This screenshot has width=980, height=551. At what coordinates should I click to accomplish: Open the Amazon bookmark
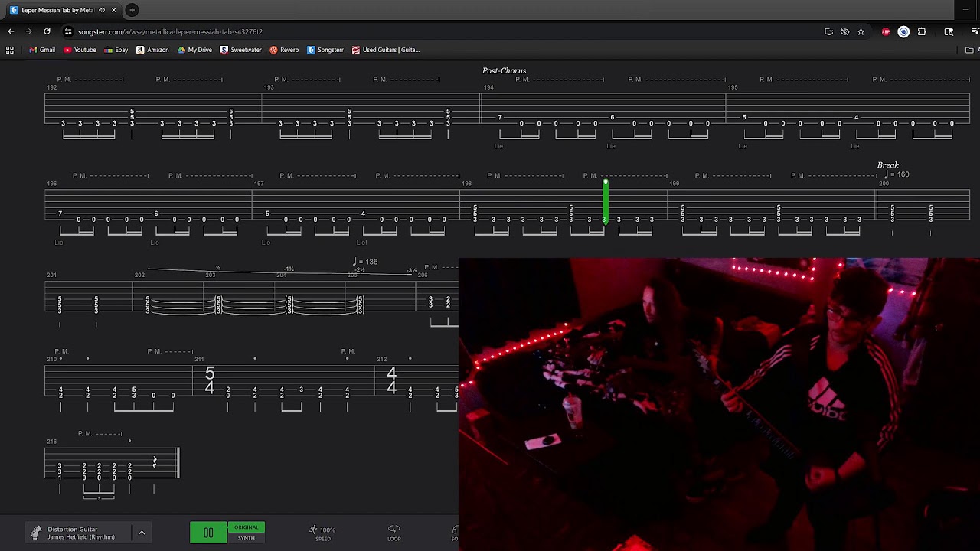click(x=152, y=50)
